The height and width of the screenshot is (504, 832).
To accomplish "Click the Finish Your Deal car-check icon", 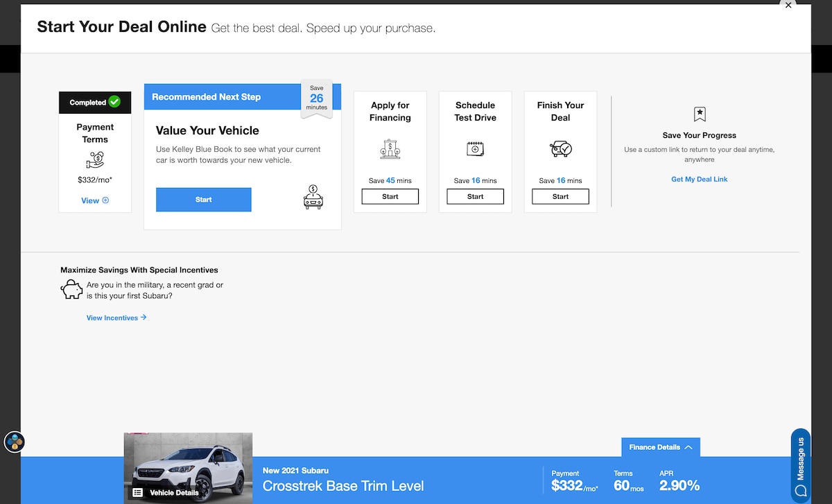I will (x=560, y=148).
